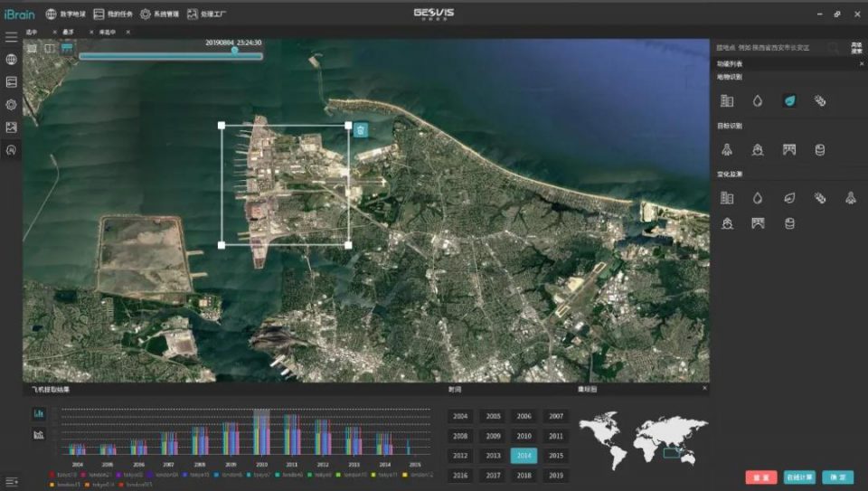Click the trash icon beside the selection box
This screenshot has height=491, width=868.
click(360, 130)
